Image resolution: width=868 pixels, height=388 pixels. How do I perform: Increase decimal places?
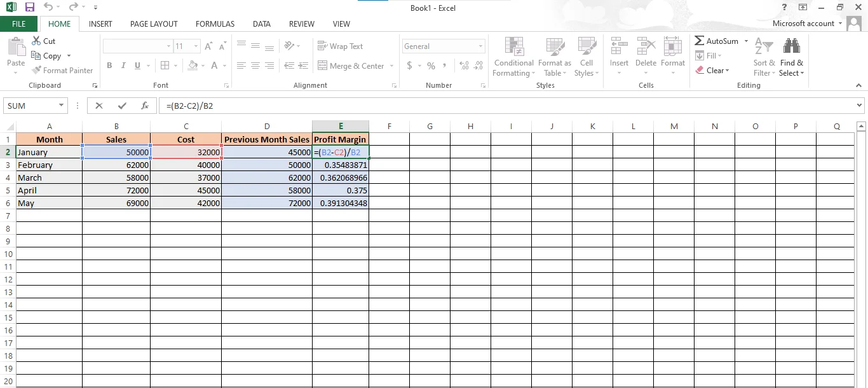(463, 66)
